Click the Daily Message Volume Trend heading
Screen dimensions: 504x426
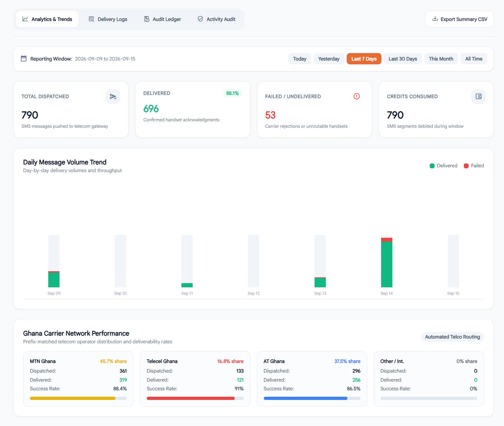tap(65, 162)
